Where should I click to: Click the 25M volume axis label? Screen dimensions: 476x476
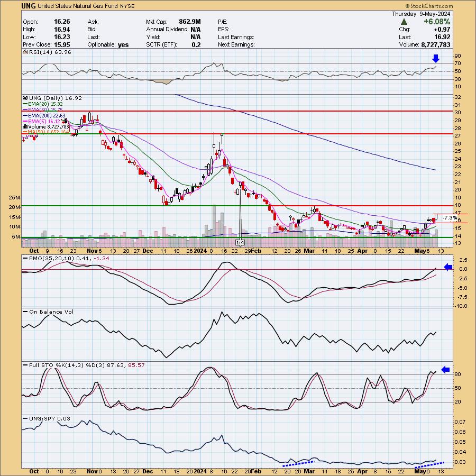15,198
